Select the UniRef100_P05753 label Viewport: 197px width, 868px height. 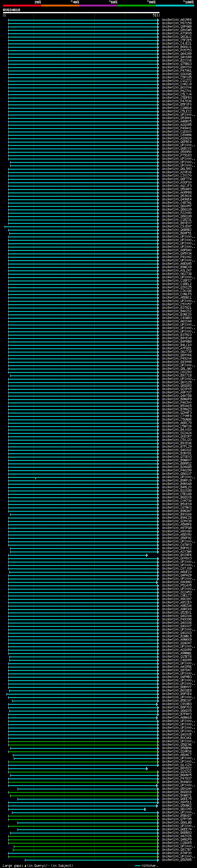coord(177,50)
